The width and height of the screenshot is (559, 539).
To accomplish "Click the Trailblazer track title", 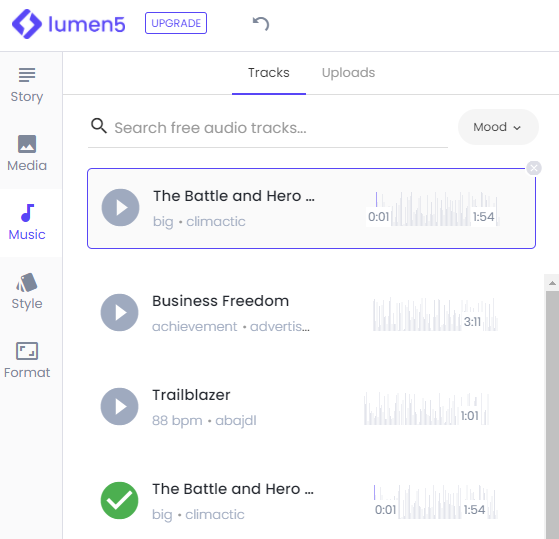I will click(x=191, y=395).
